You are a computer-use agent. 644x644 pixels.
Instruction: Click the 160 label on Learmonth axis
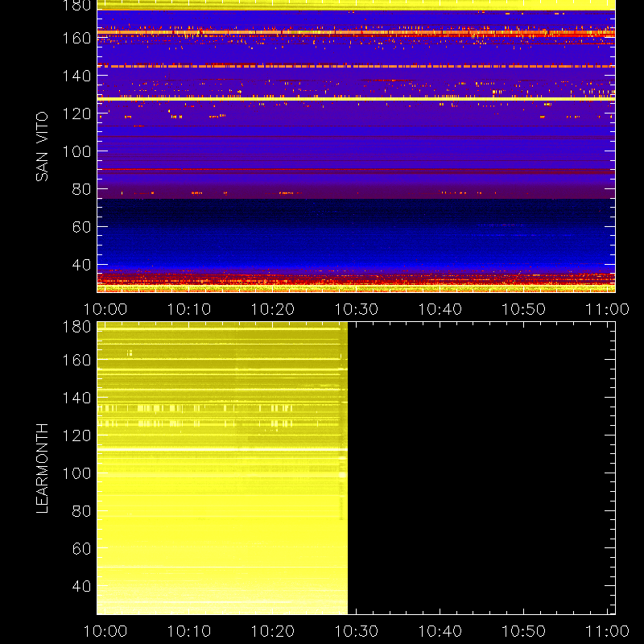coord(76,360)
